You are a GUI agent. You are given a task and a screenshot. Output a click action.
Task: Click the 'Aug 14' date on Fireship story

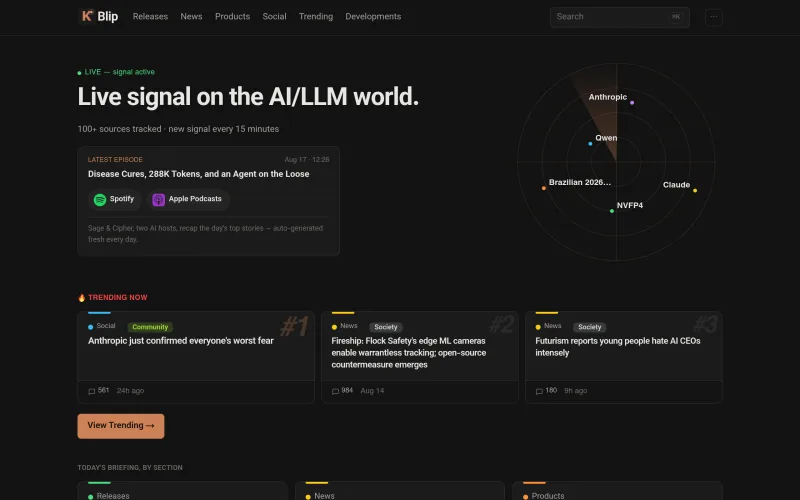click(x=372, y=391)
